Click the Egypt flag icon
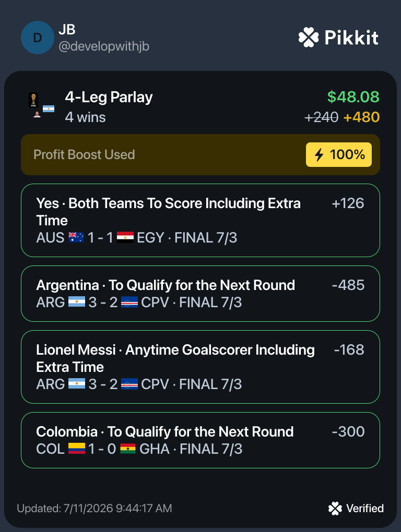Image resolution: width=401 pixels, height=532 pixels. [x=125, y=237]
